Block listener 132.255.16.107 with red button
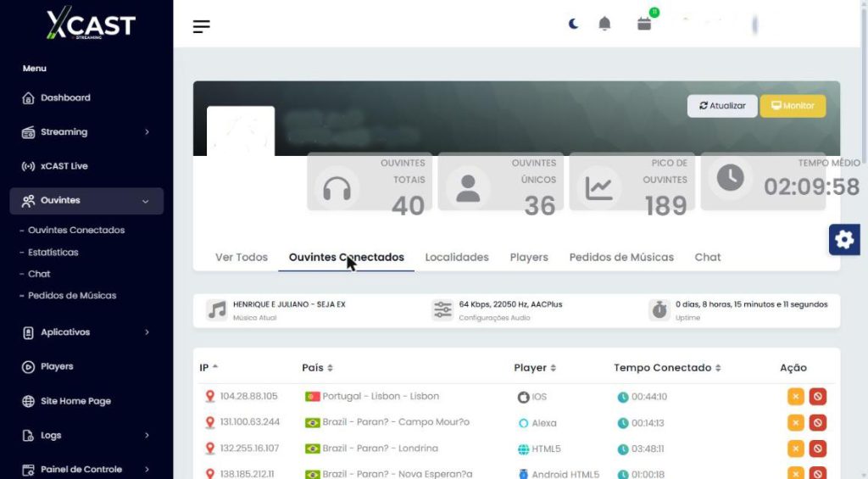 818,448
